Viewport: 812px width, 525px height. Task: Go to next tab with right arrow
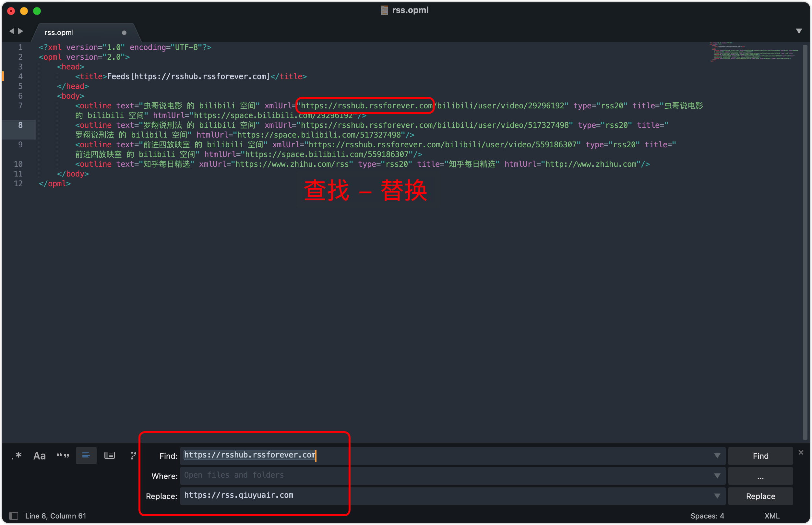(x=21, y=31)
